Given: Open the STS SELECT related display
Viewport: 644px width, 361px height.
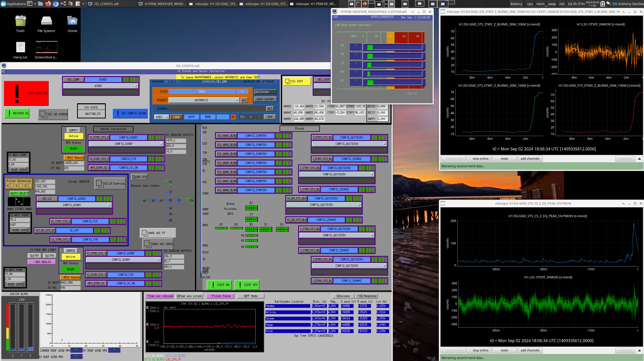Looking at the screenshot, I should coord(19,193).
